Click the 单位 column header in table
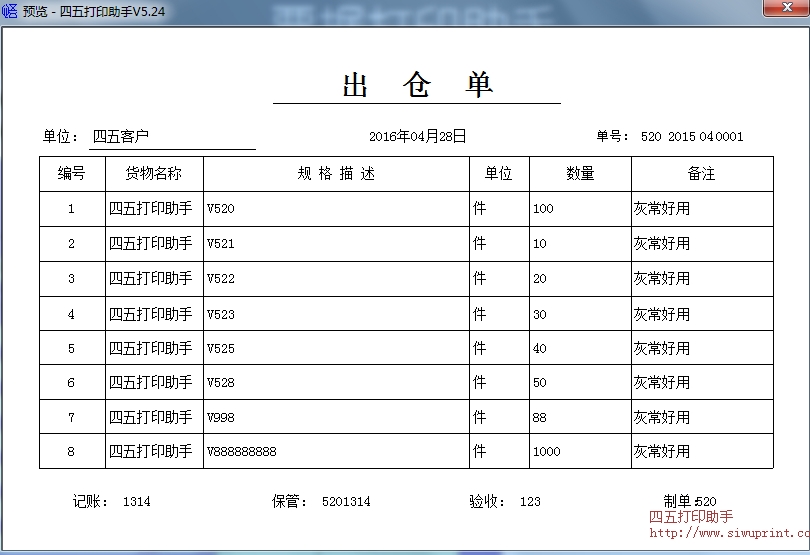The width and height of the screenshot is (810, 555). pos(499,174)
